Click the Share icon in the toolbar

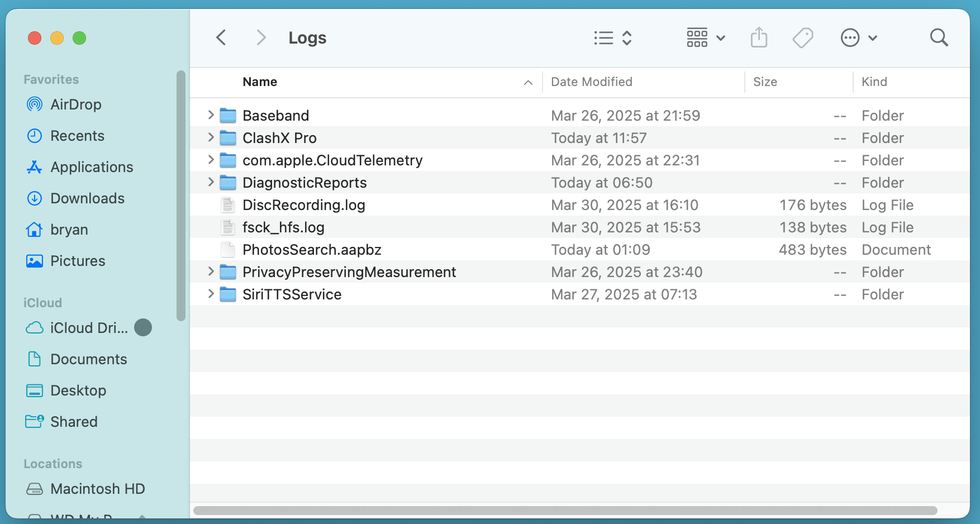pos(758,37)
